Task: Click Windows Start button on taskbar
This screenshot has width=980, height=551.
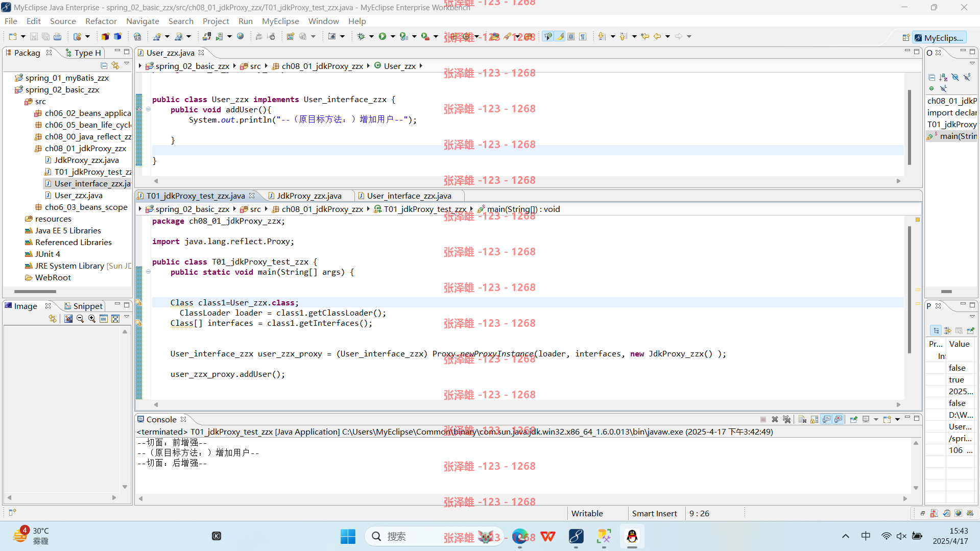Action: coord(348,536)
